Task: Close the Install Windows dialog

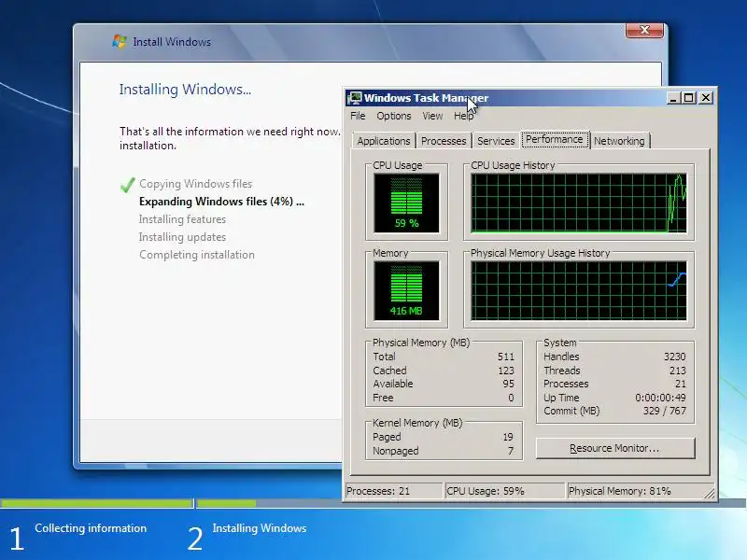Action: (x=644, y=30)
